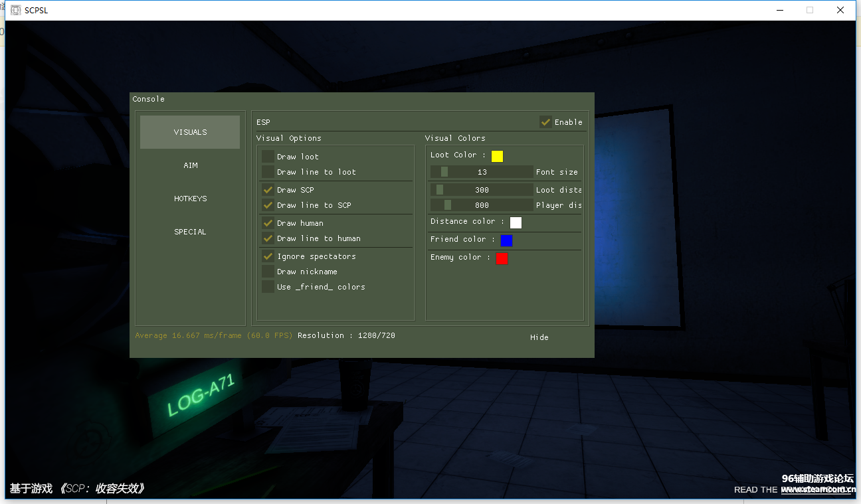Turn off Draw human option
Viewport: 861px width, 504px height.
(x=268, y=223)
